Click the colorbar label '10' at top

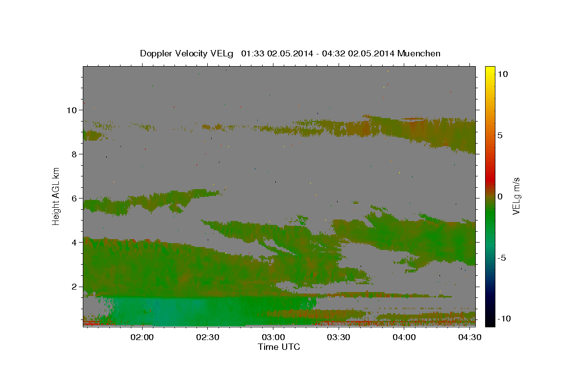(x=502, y=73)
